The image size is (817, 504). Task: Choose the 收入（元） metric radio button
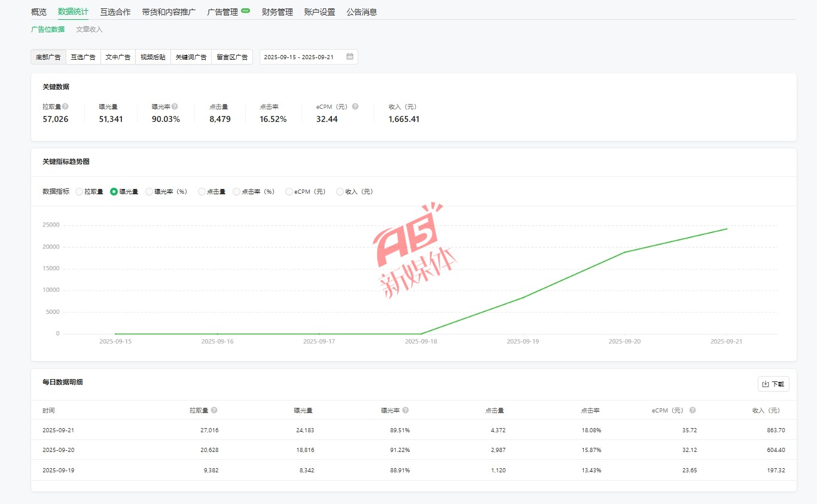[340, 192]
